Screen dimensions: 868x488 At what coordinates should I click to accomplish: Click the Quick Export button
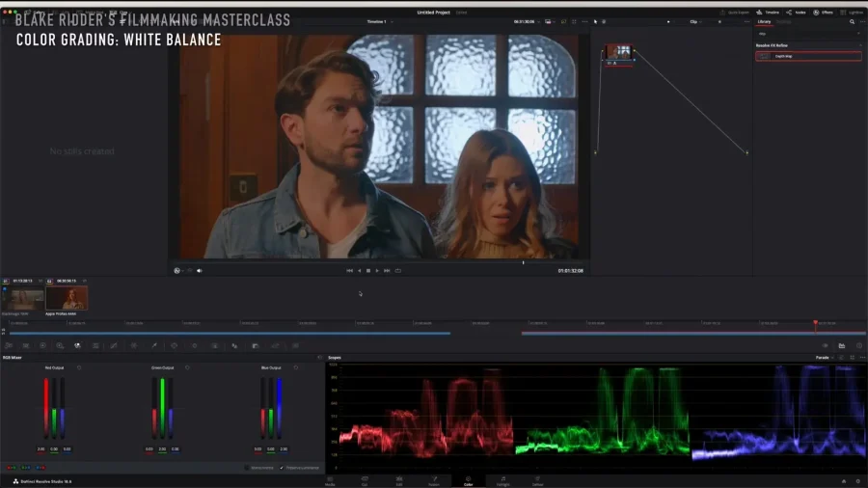coord(734,13)
